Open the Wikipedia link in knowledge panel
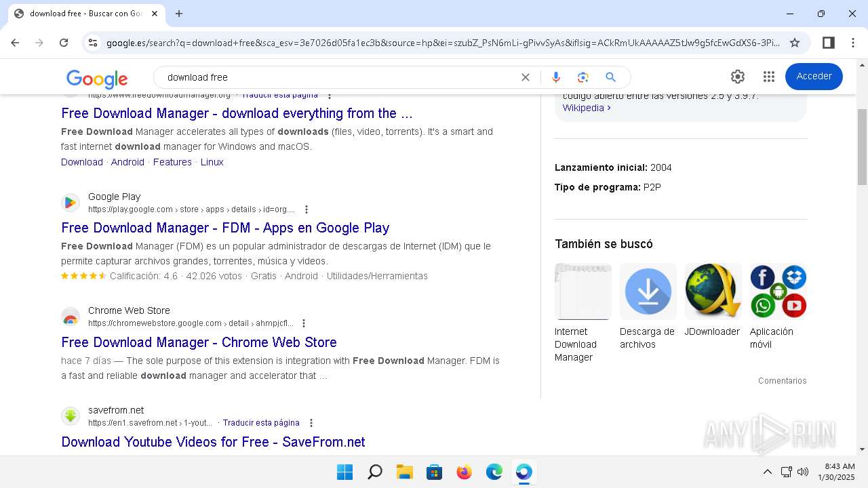The image size is (868, 488). [587, 108]
